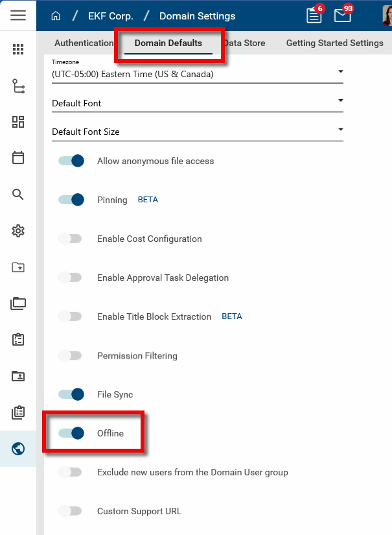Toggle the Offline switch off
392x535 pixels.
(x=71, y=433)
